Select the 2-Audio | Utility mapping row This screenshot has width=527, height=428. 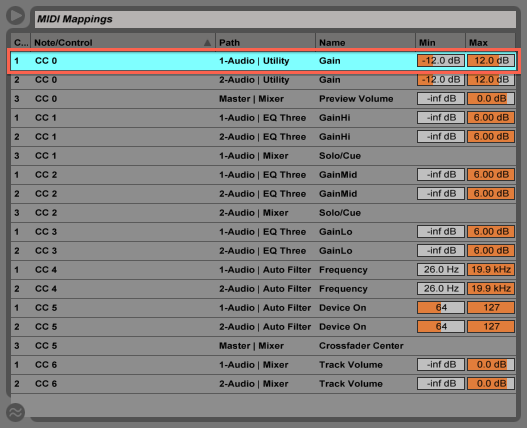point(264,80)
